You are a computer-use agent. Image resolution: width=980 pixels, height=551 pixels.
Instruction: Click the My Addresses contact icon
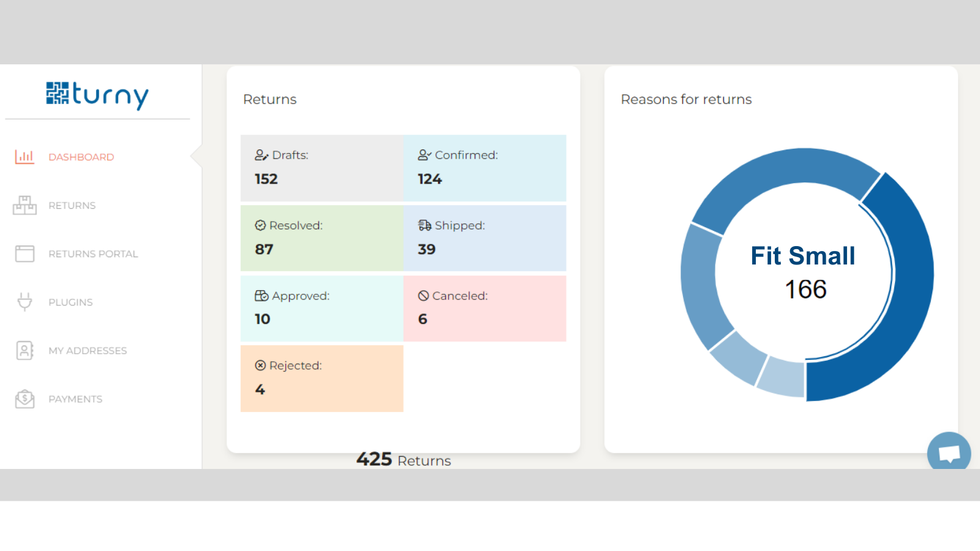point(24,350)
